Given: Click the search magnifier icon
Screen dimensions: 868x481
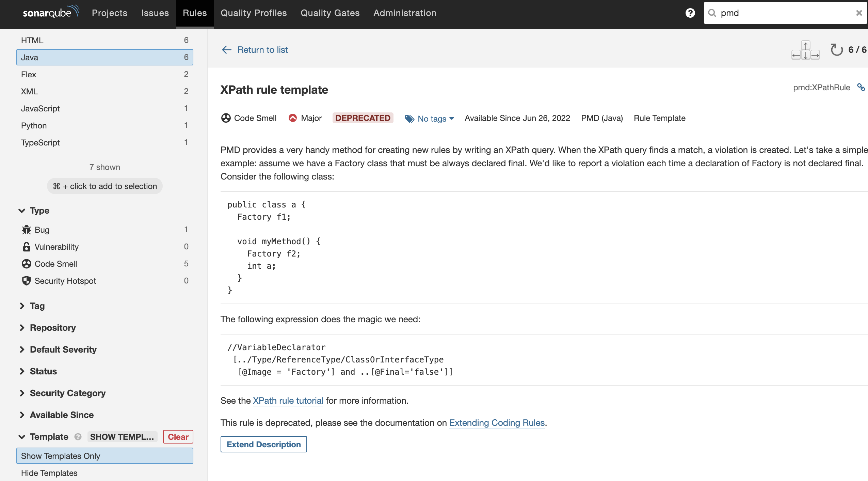Looking at the screenshot, I should point(712,13).
